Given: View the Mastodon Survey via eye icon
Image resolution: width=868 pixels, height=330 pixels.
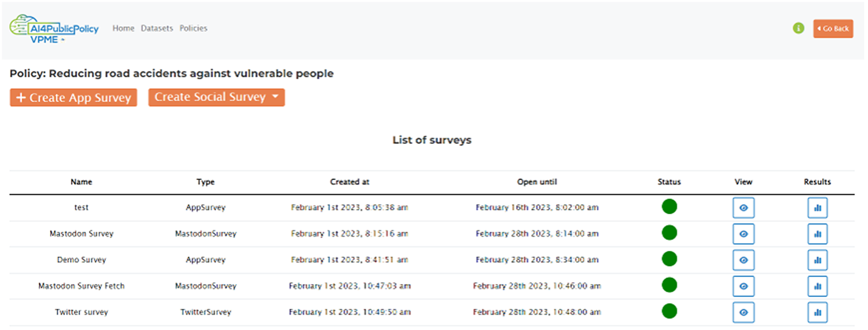Looking at the screenshot, I should pyautogui.click(x=743, y=234).
